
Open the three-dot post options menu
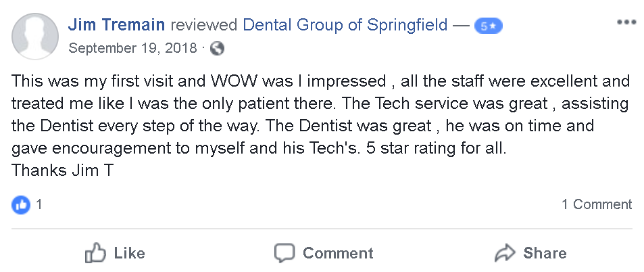click(x=626, y=22)
